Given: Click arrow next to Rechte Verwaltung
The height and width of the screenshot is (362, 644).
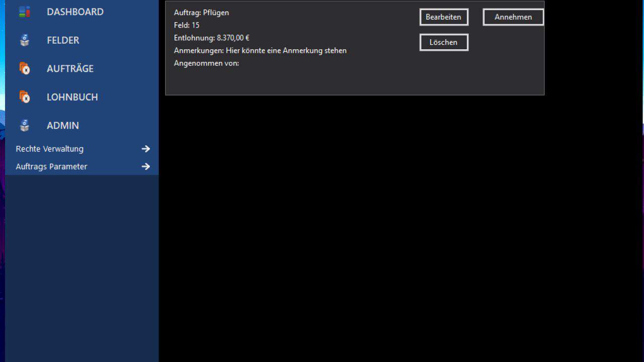Looking at the screenshot, I should click(146, 149).
